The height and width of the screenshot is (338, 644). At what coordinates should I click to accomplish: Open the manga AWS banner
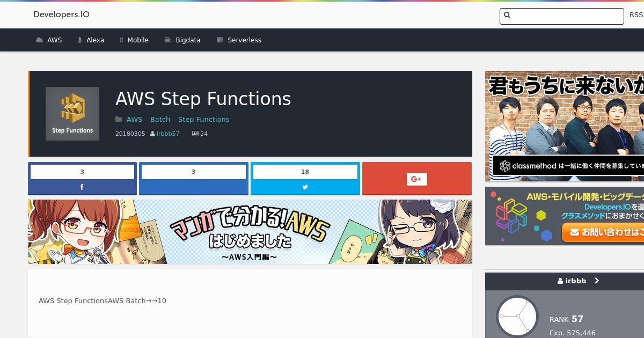(250, 232)
